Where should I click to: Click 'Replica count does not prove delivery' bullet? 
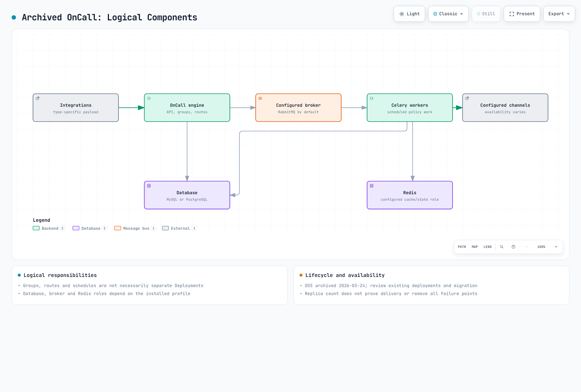click(x=391, y=294)
